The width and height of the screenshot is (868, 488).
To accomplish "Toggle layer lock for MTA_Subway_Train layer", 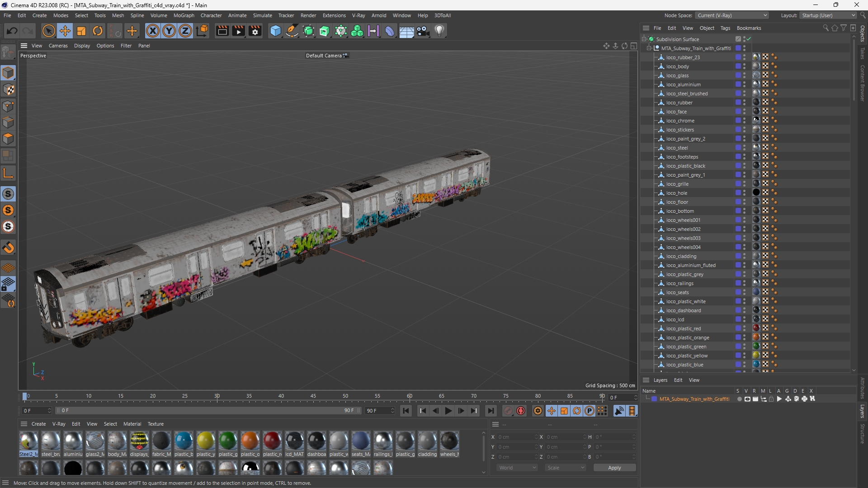I will pos(771,399).
